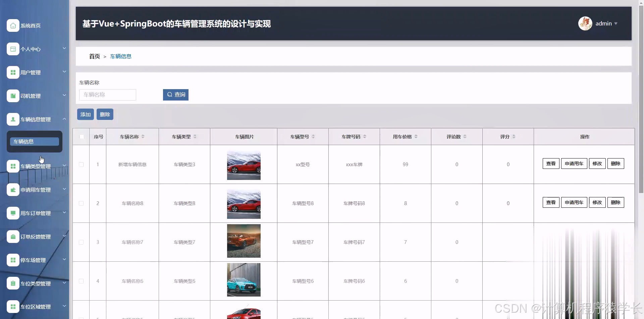Sort by 评分 column arrows
Screen dimensions: 644x319
[514, 137]
